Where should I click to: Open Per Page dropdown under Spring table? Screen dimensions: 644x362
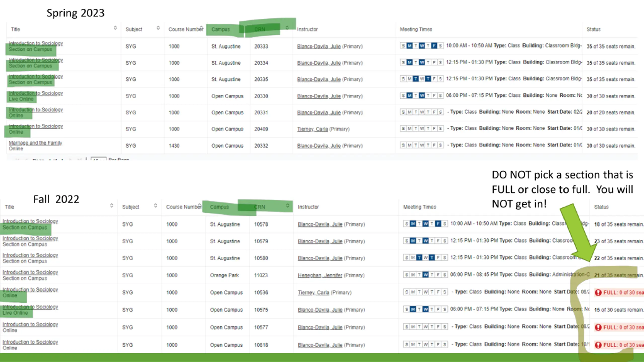[x=98, y=159]
